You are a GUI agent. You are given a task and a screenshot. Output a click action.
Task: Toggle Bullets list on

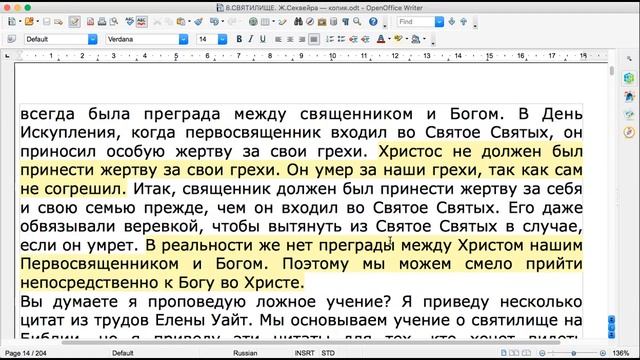[342, 39]
